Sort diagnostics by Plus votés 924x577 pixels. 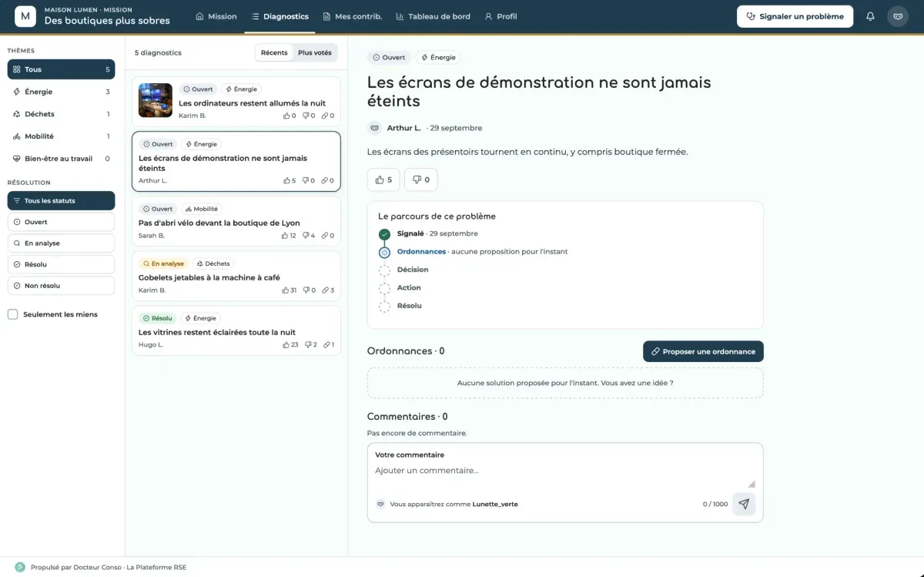(315, 53)
